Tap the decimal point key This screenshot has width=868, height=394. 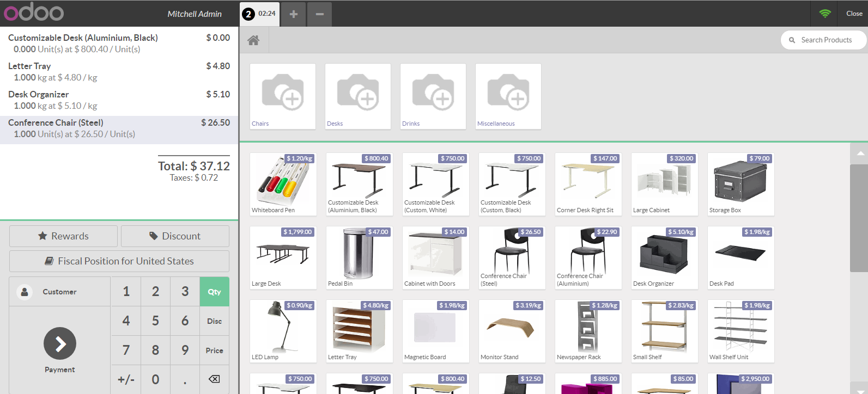[185, 379]
